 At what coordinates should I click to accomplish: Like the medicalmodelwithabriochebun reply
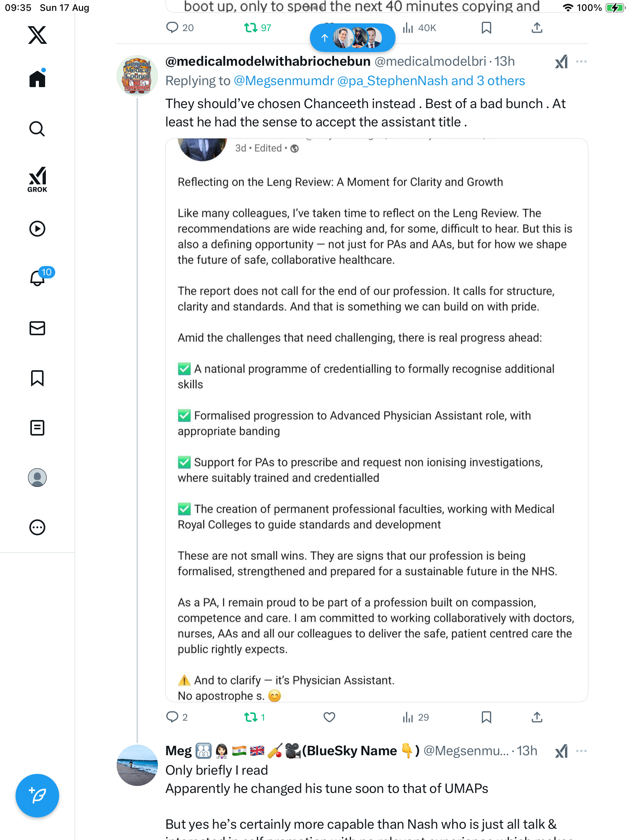329,717
